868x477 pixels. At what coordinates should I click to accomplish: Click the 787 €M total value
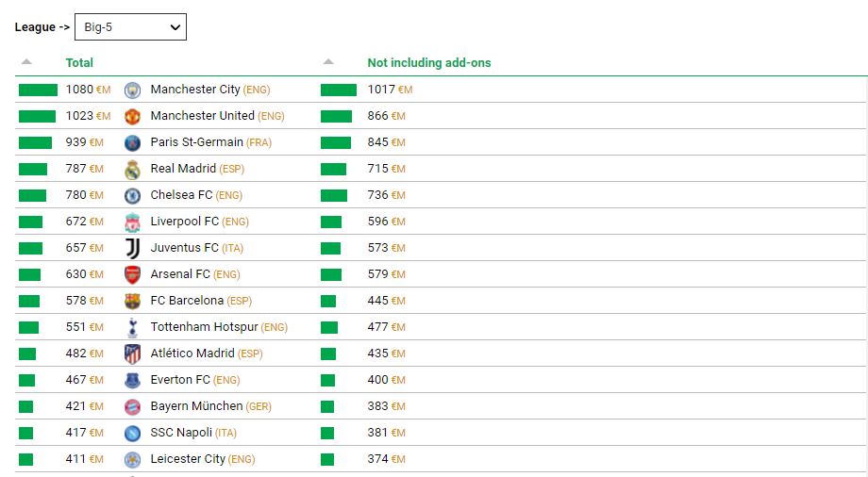[x=85, y=169]
